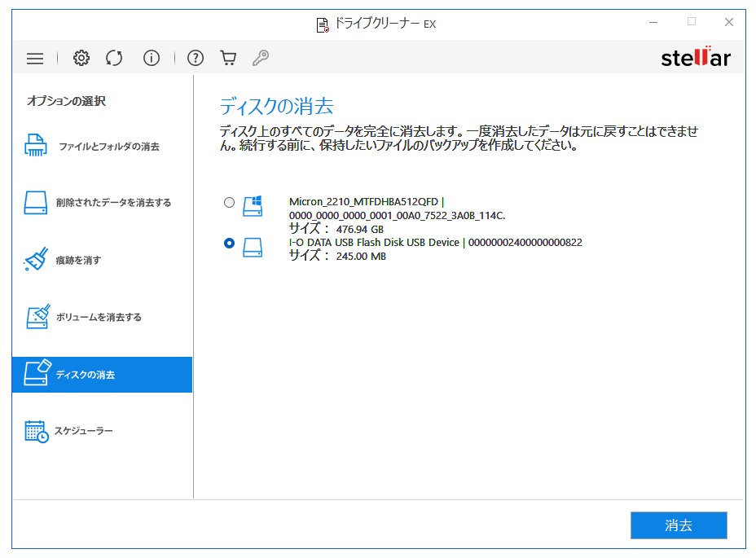
Task: Open the hamburger menu icon
Action: (x=35, y=59)
